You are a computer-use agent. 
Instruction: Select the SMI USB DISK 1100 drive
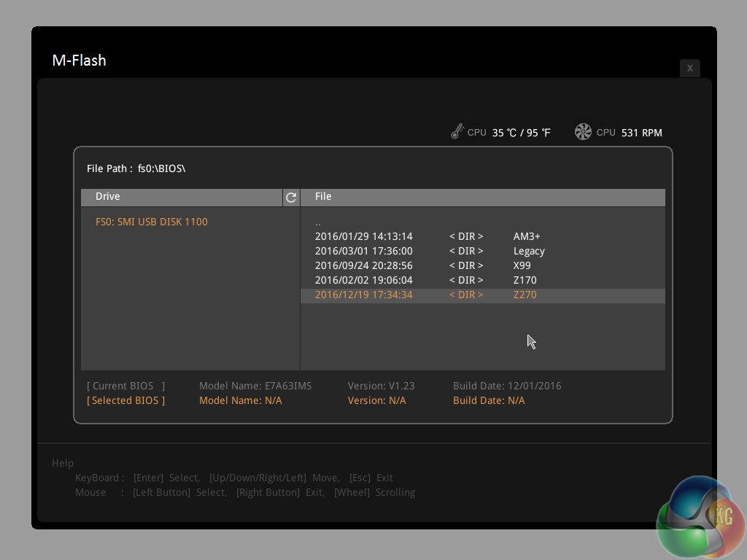click(x=152, y=222)
